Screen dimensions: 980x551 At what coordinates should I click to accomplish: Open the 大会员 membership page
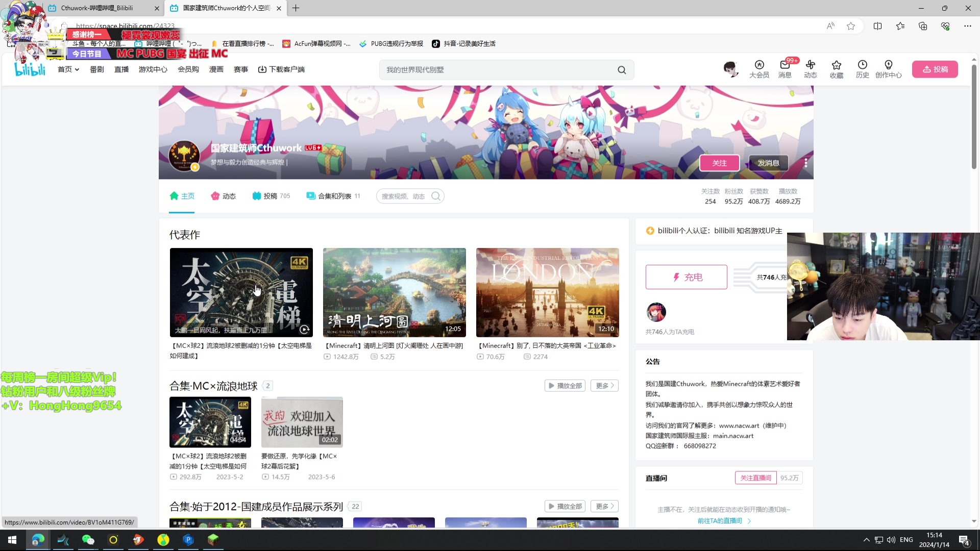pyautogui.click(x=759, y=69)
